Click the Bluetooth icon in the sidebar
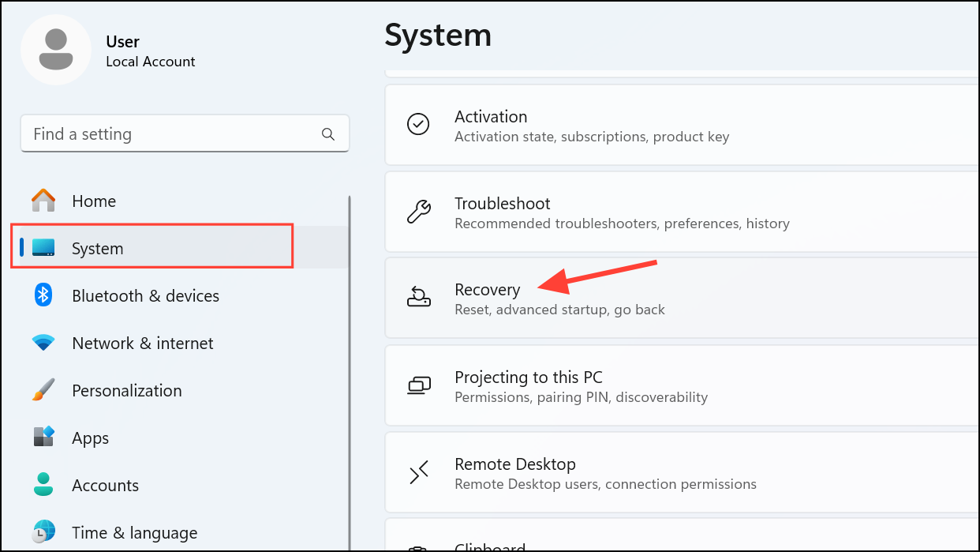Screen dimensions: 980x552 [x=42, y=295]
